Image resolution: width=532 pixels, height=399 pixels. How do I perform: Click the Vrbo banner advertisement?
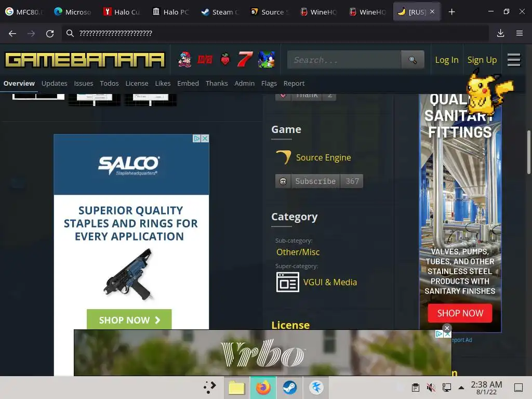click(x=262, y=353)
